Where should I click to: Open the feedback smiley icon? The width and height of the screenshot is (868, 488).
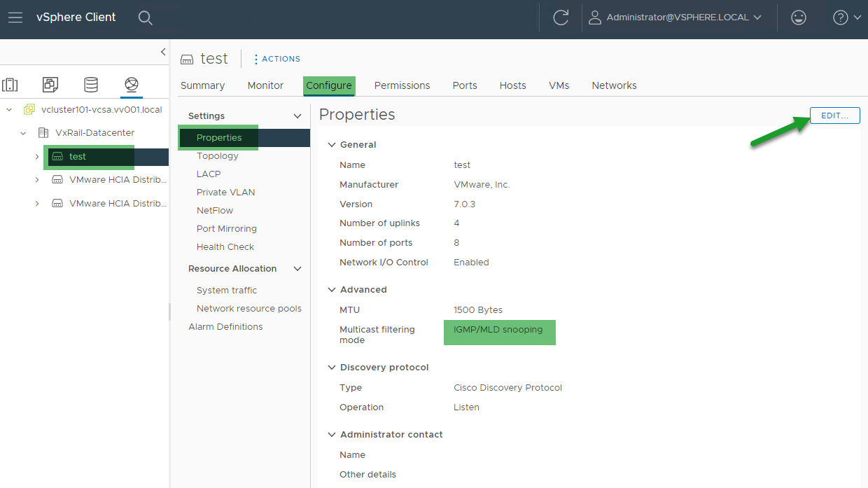(798, 18)
